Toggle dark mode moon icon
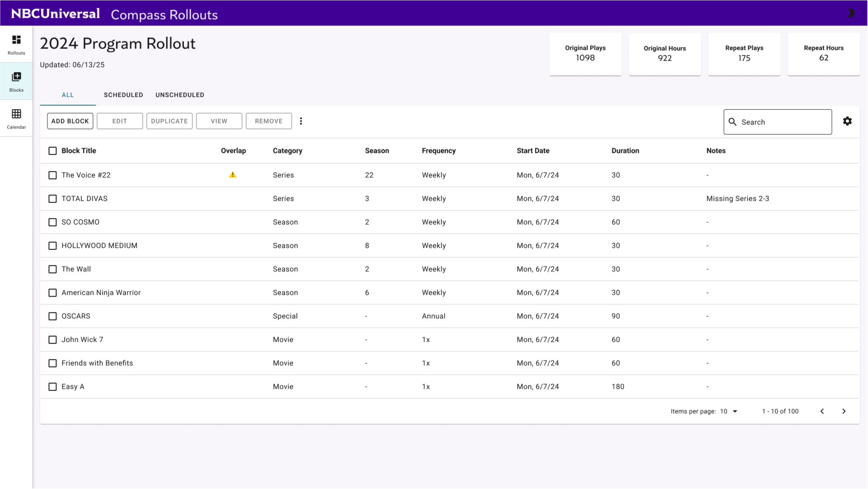 850,13
